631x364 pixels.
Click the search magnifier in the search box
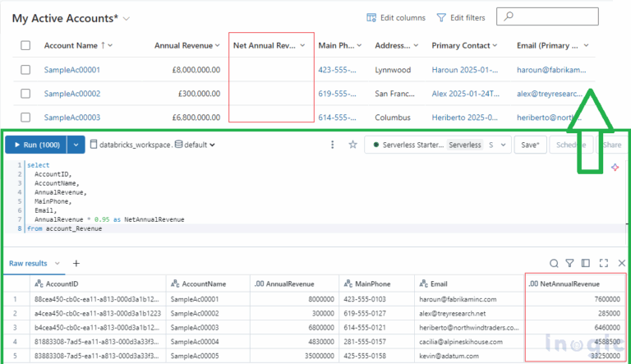(509, 16)
